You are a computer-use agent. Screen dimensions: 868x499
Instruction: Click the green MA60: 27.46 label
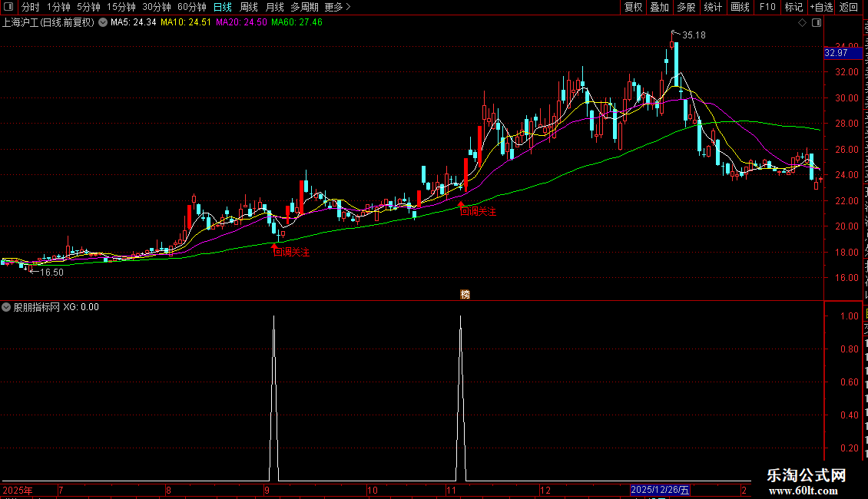click(297, 23)
